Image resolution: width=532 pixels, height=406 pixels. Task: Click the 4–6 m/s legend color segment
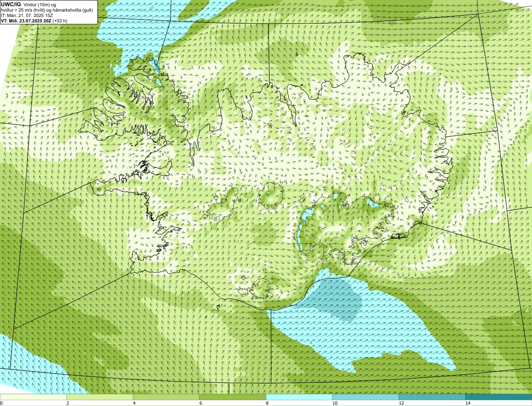pyautogui.click(x=166, y=397)
